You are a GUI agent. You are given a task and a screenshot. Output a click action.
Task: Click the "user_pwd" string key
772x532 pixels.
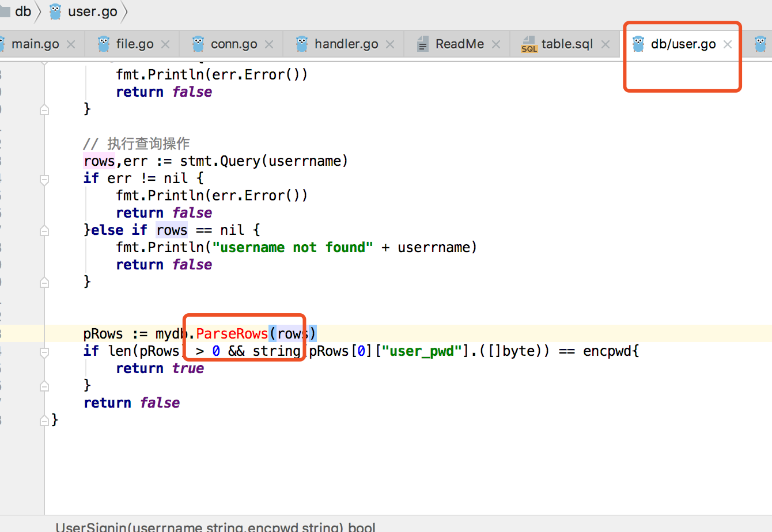[x=422, y=351]
